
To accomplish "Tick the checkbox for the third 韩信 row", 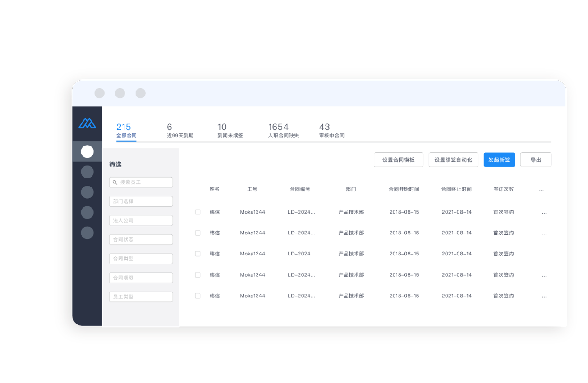I will click(198, 254).
